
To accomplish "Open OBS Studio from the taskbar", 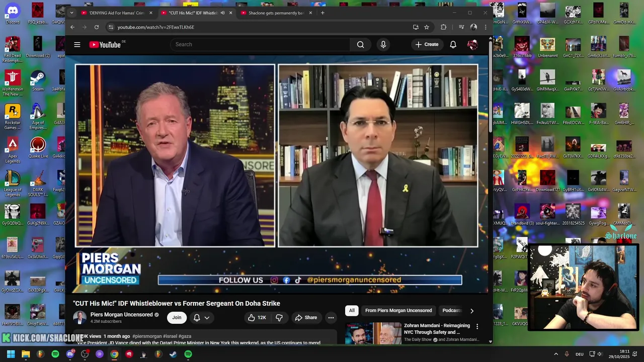I will coord(85,354).
